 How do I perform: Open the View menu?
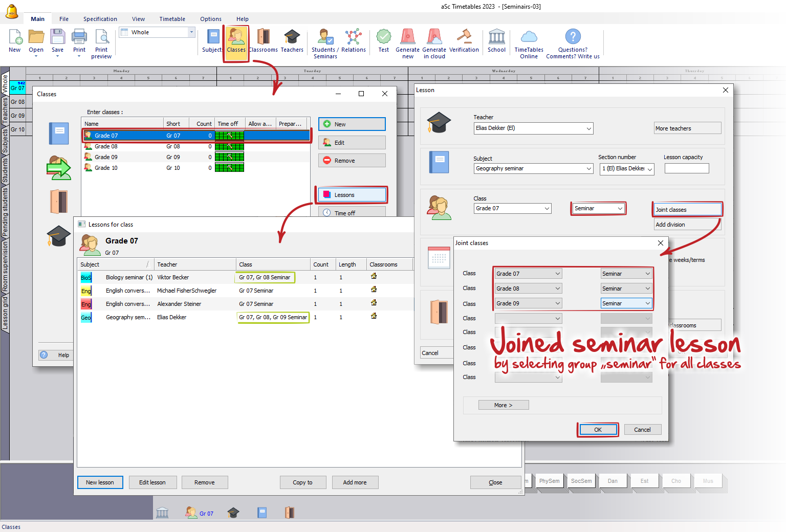click(x=138, y=19)
